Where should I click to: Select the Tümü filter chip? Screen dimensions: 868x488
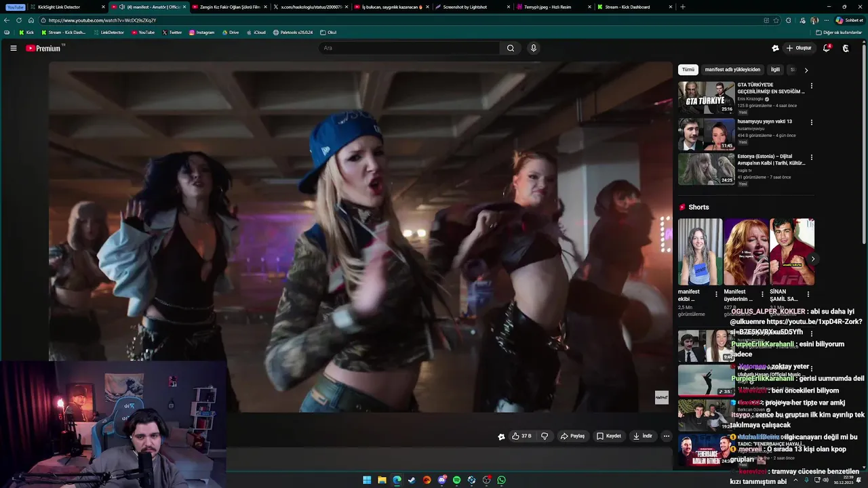(x=688, y=70)
